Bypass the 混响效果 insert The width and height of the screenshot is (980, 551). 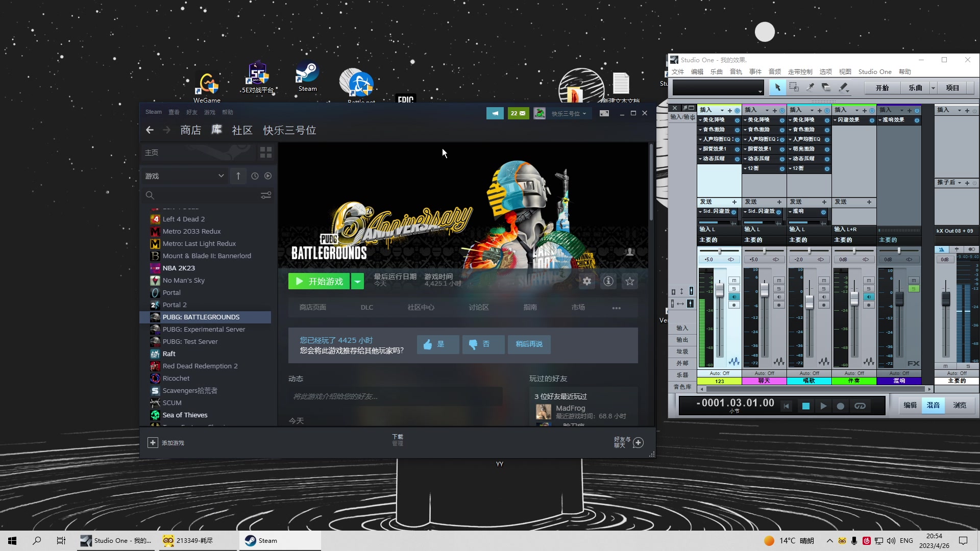[x=917, y=120]
